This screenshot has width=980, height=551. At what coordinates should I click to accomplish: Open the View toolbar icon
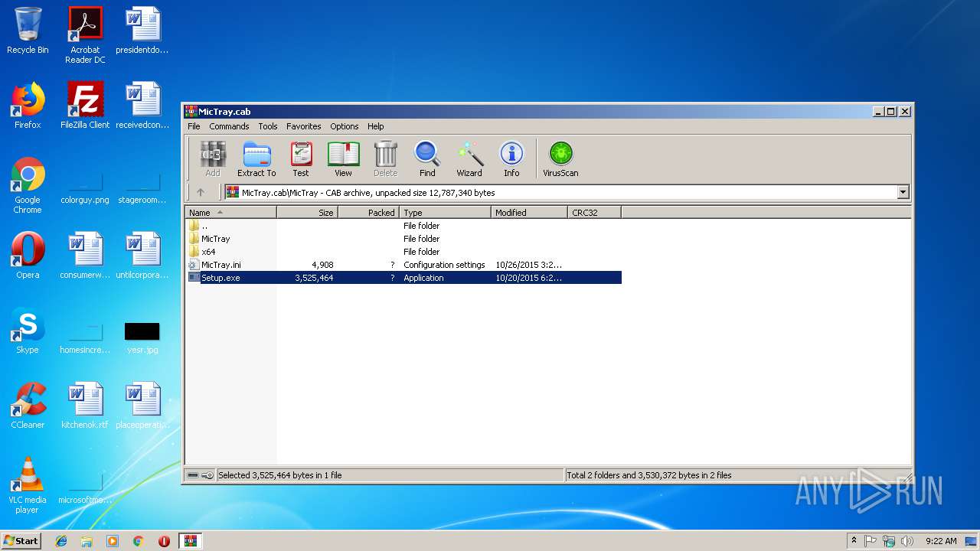pyautogui.click(x=343, y=159)
